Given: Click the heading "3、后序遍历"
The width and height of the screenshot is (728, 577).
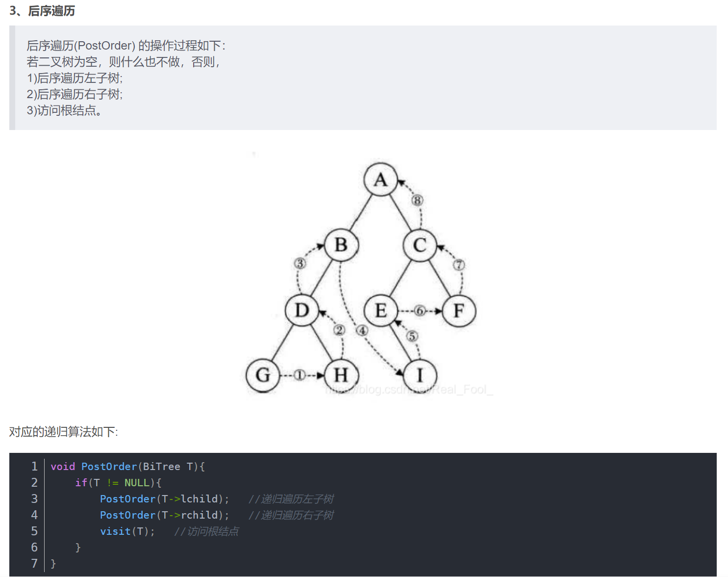Looking at the screenshot, I should point(42,11).
